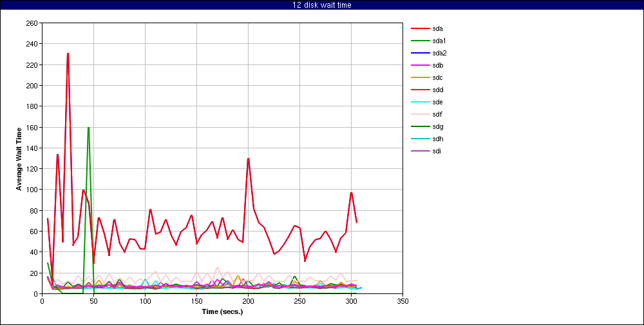
Task: Click the blue line swatch beside sda2
Action: pos(420,53)
